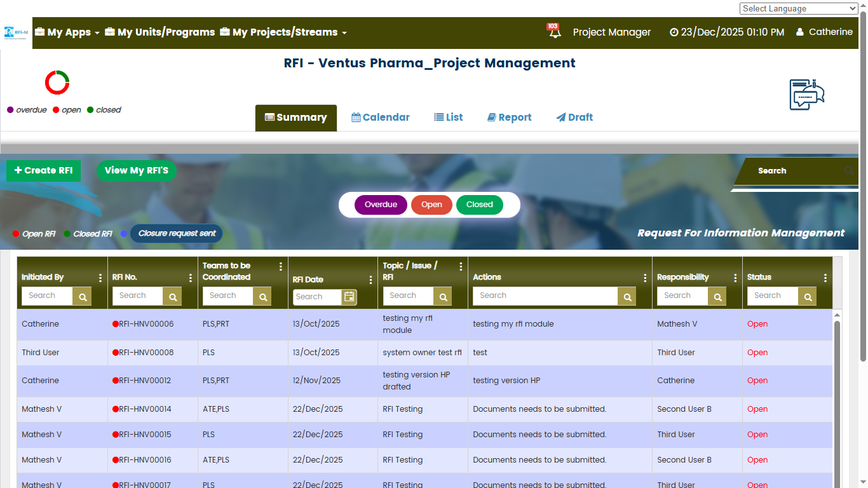Click the View My RFI'S button

(136, 170)
